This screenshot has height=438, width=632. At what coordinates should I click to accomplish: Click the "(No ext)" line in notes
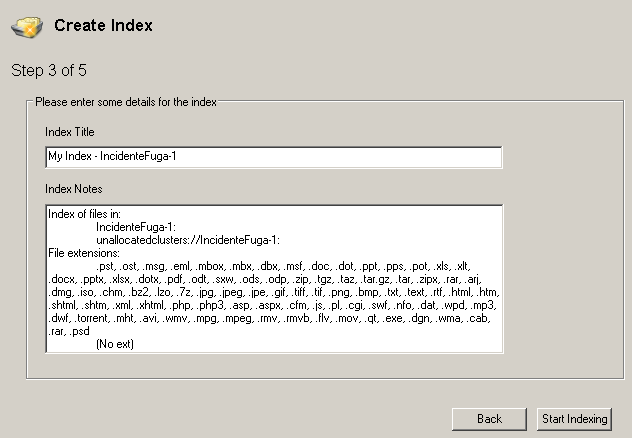[x=115, y=344]
